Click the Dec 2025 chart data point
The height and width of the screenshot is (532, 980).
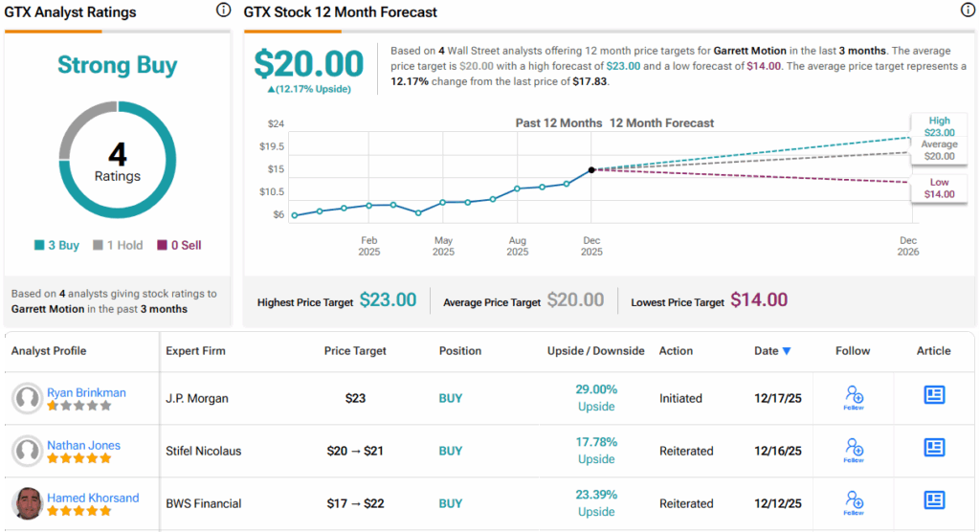coord(591,169)
